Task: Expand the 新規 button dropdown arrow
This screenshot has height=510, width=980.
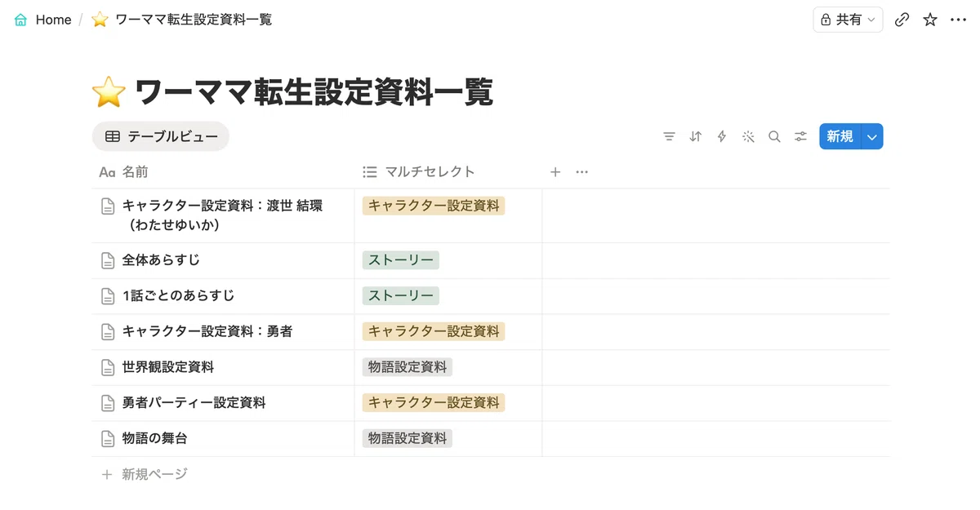Action: pos(872,136)
